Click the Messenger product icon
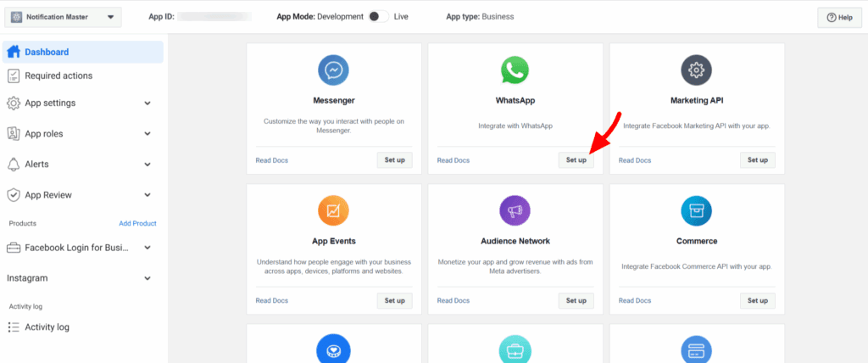 coord(333,70)
